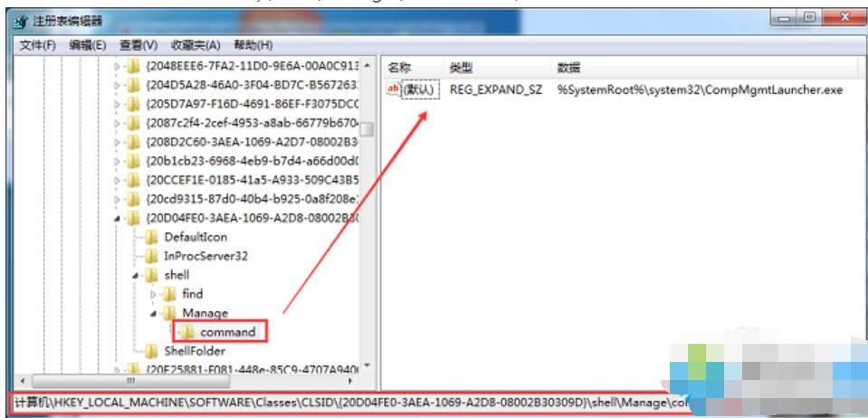Viewport: 868px width, 418px height.
Task: Click tree pane vertical scrollbar up arrow
Action: (x=367, y=67)
